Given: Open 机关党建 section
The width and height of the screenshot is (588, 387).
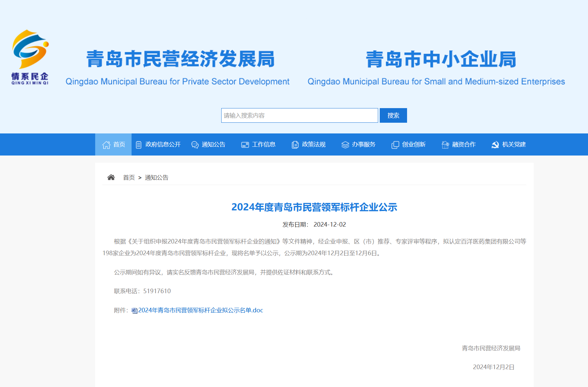Looking at the screenshot, I should point(514,144).
